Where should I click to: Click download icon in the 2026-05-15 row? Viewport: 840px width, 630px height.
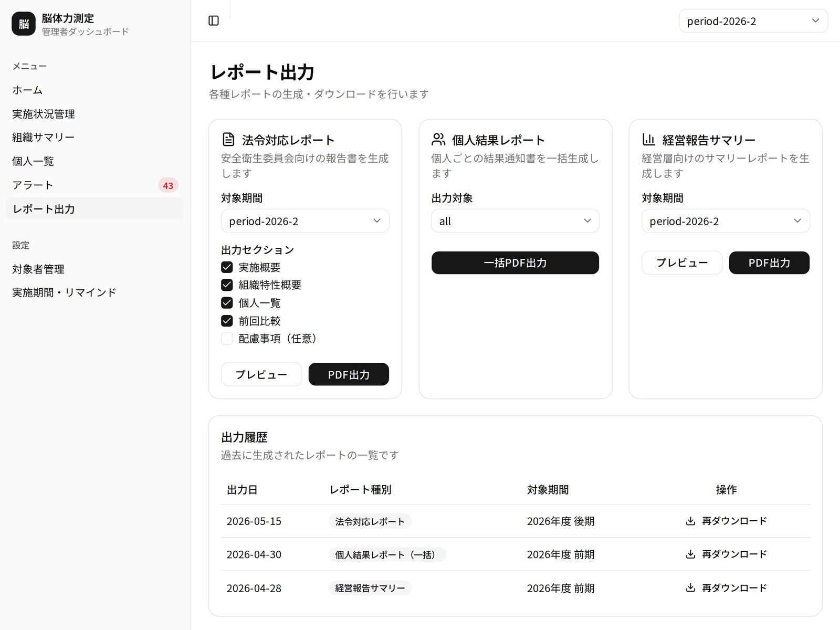[690, 521]
